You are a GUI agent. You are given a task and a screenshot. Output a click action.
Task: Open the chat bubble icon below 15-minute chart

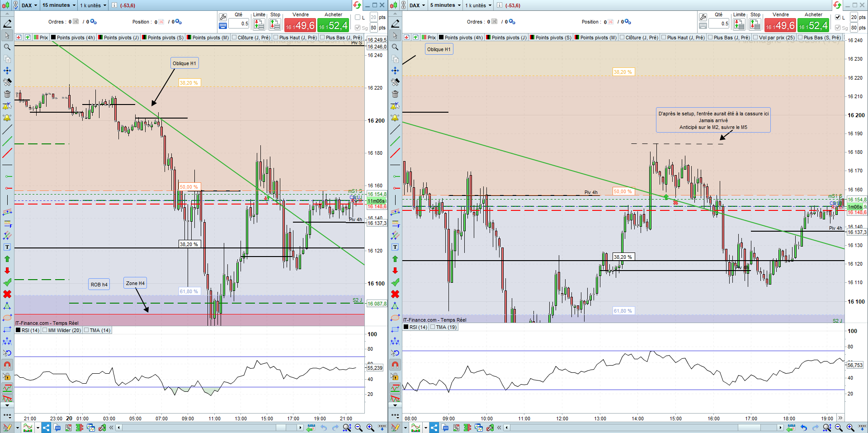57,428
